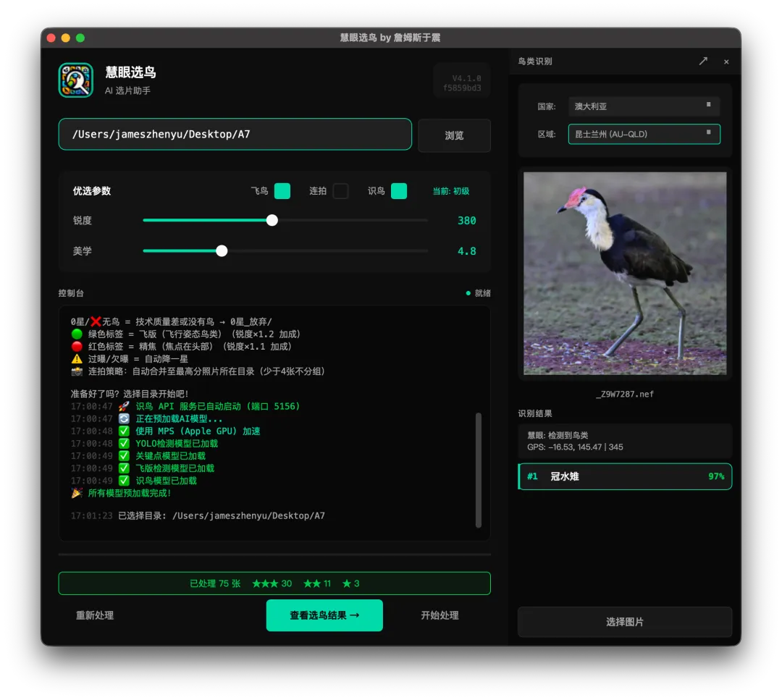
Task: Click the green check beside 使用 MPS (Apple GPU) 加速
Action: pyautogui.click(x=125, y=431)
